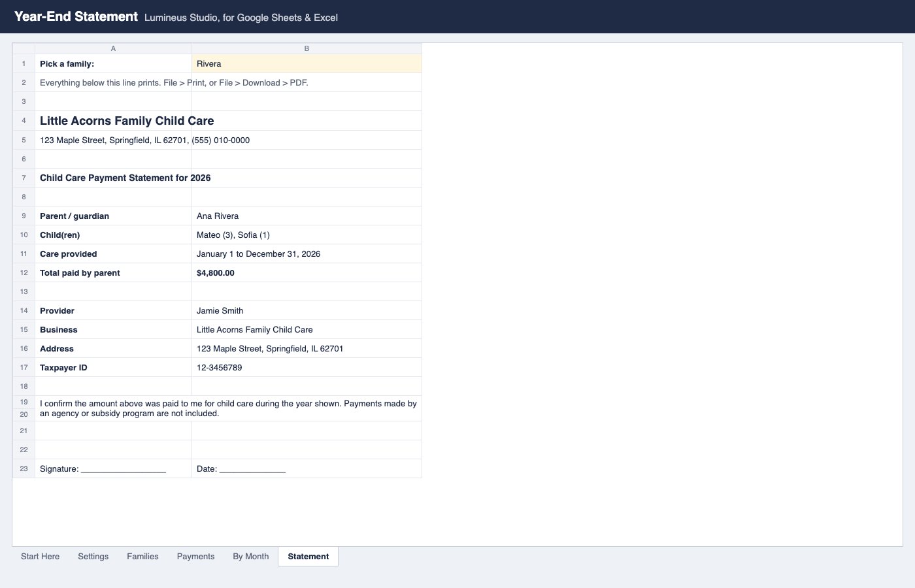This screenshot has width=915, height=588.
Task: Select the "Address" label cell in row 16
Action: pos(113,349)
